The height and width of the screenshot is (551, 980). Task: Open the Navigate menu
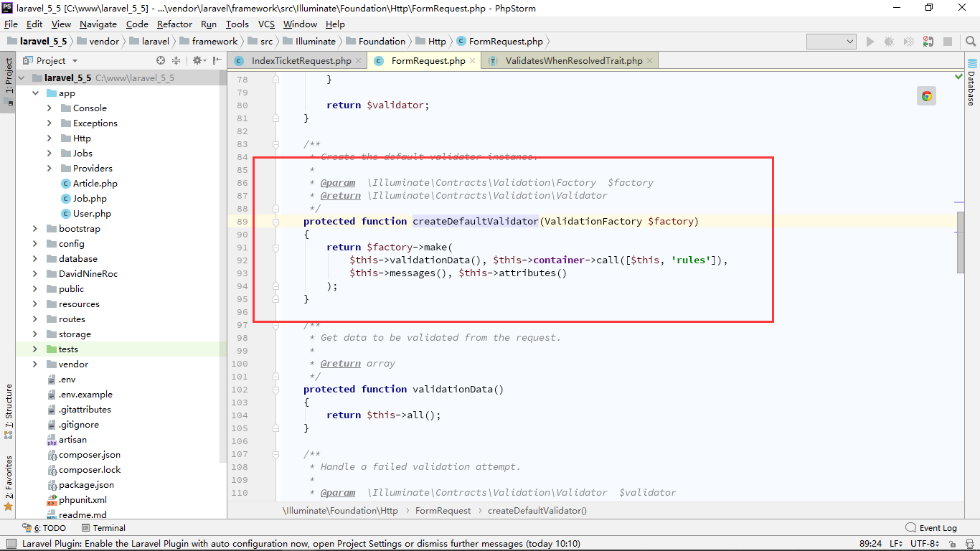98,24
